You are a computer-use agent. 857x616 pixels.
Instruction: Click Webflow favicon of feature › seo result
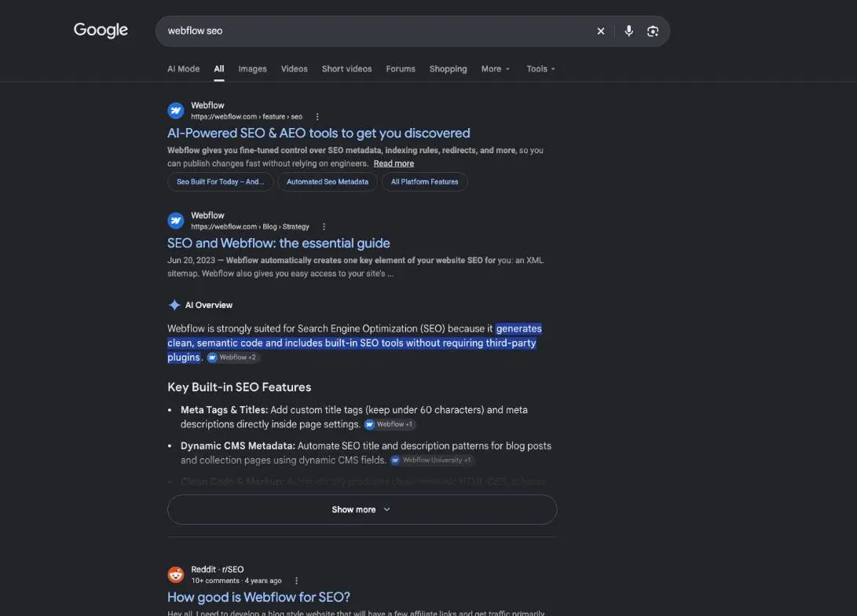(175, 111)
